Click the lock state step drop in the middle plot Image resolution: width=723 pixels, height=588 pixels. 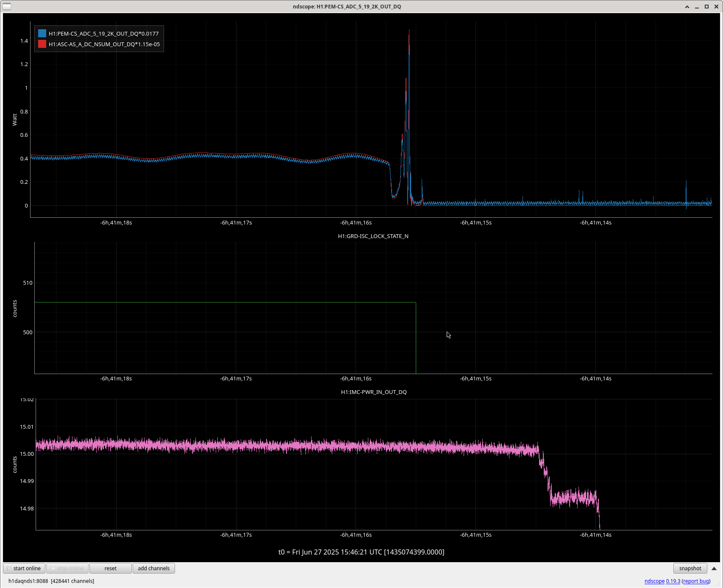pyautogui.click(x=416, y=338)
